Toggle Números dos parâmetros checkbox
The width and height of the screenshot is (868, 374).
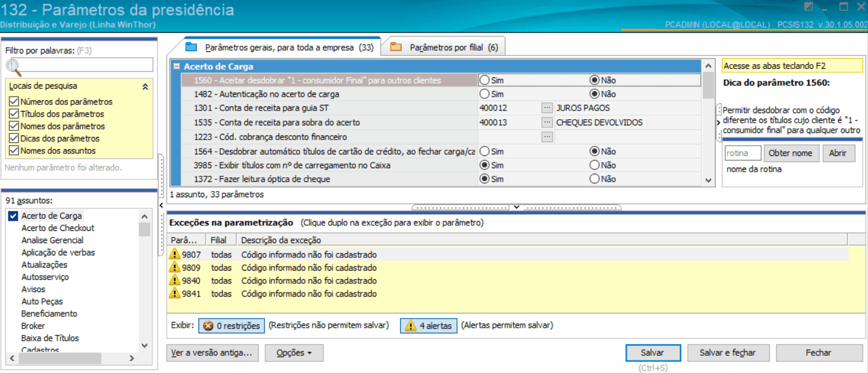tap(14, 101)
